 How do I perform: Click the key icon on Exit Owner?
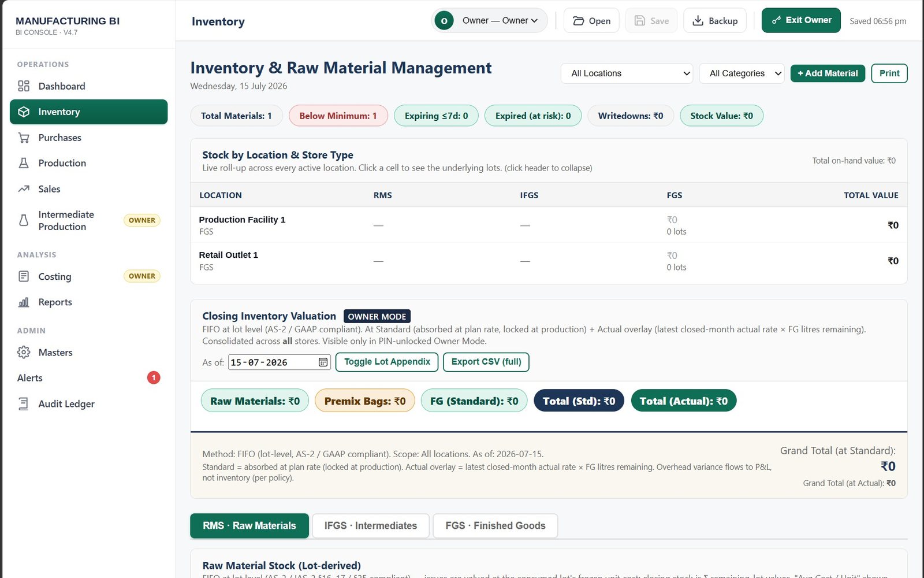tap(777, 20)
